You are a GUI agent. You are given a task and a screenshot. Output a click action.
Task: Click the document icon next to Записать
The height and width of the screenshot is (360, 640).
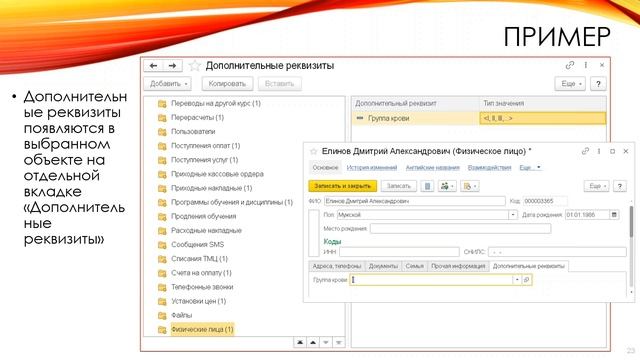click(x=427, y=186)
